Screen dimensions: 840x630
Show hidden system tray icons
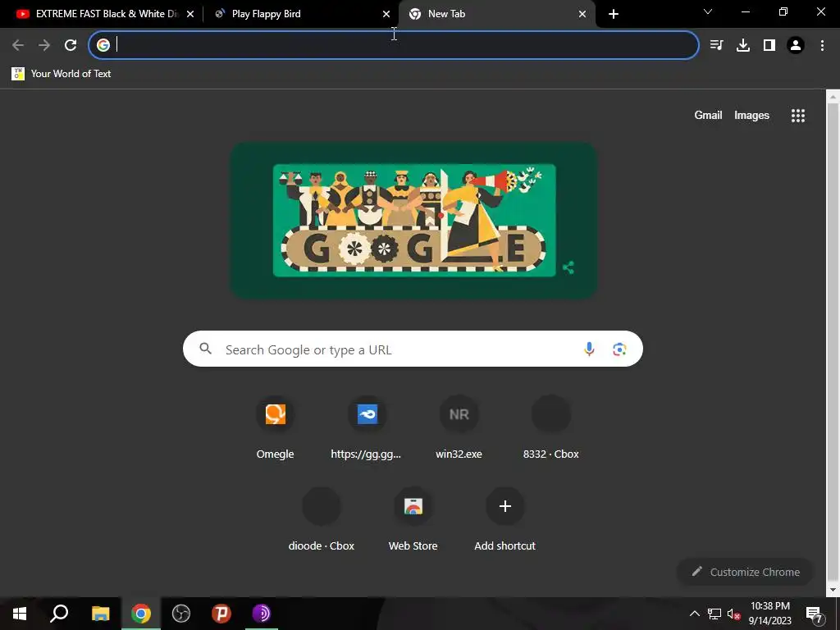click(694, 614)
